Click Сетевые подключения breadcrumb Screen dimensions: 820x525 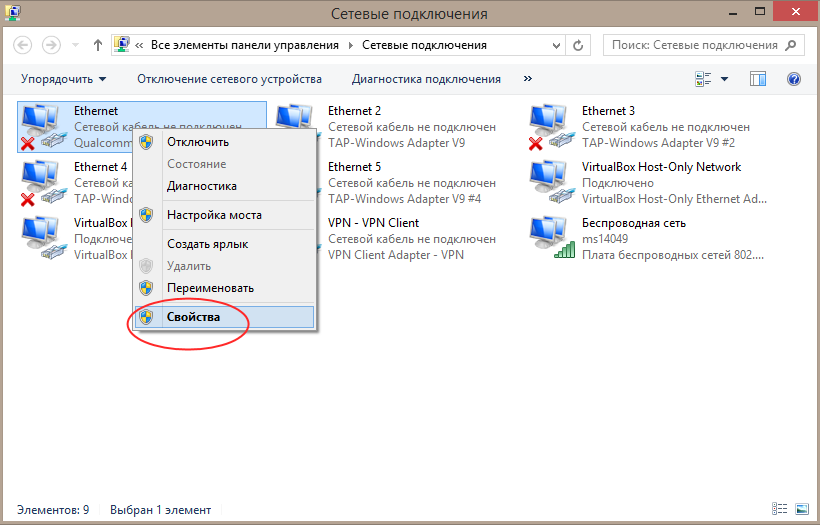click(424, 45)
